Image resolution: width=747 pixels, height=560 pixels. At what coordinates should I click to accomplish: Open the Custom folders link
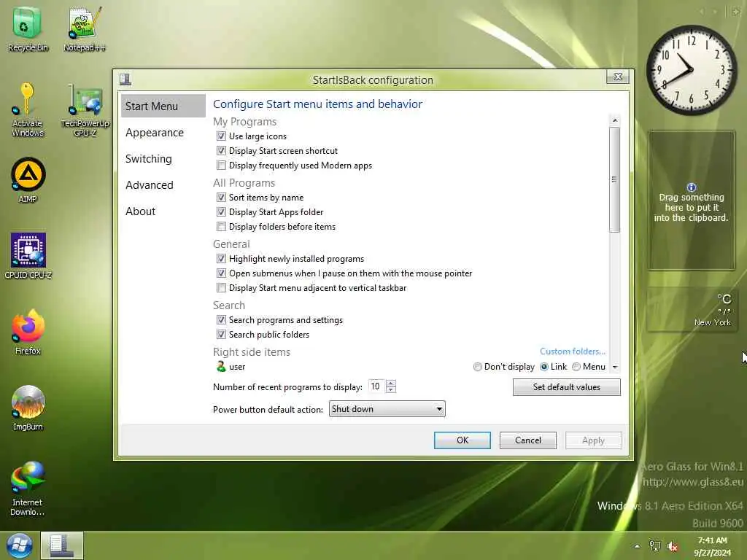pyautogui.click(x=572, y=351)
